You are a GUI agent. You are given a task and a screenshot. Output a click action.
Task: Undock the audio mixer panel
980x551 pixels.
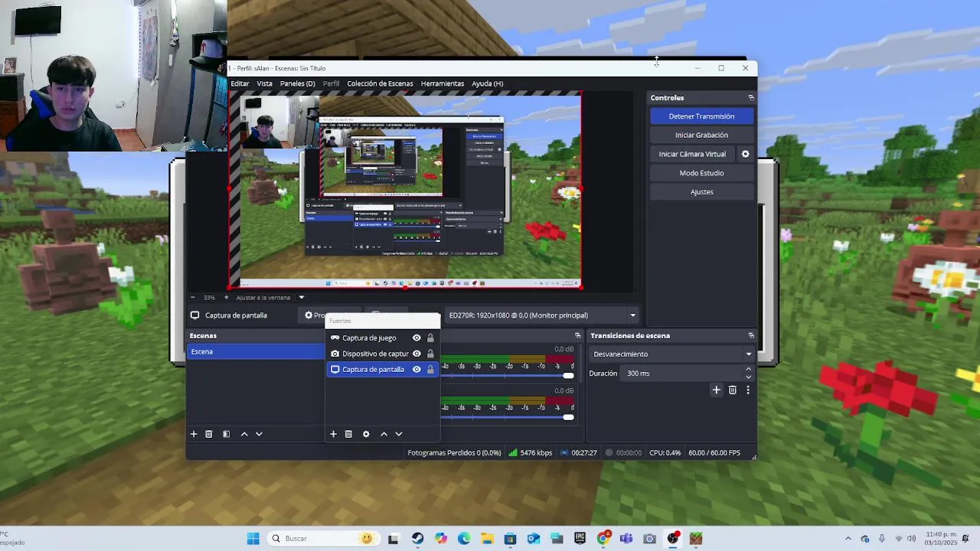click(578, 336)
